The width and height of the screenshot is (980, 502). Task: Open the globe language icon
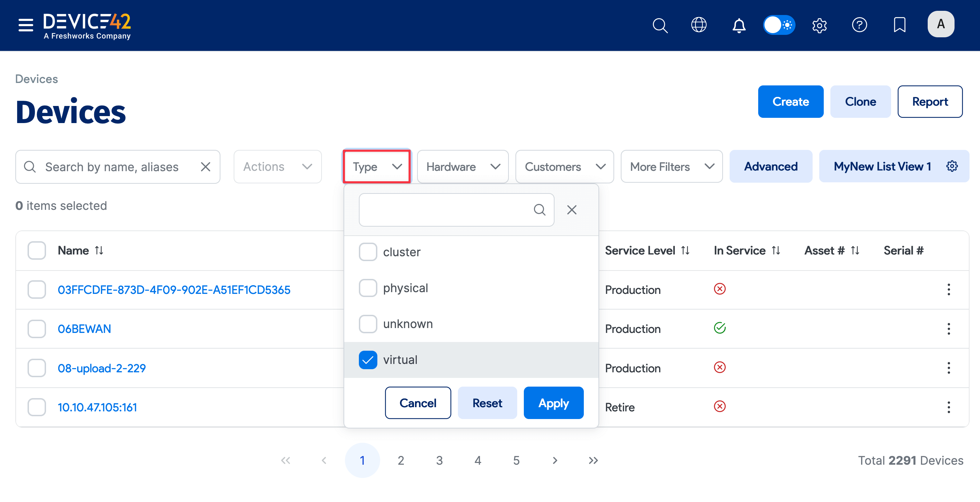click(x=699, y=25)
